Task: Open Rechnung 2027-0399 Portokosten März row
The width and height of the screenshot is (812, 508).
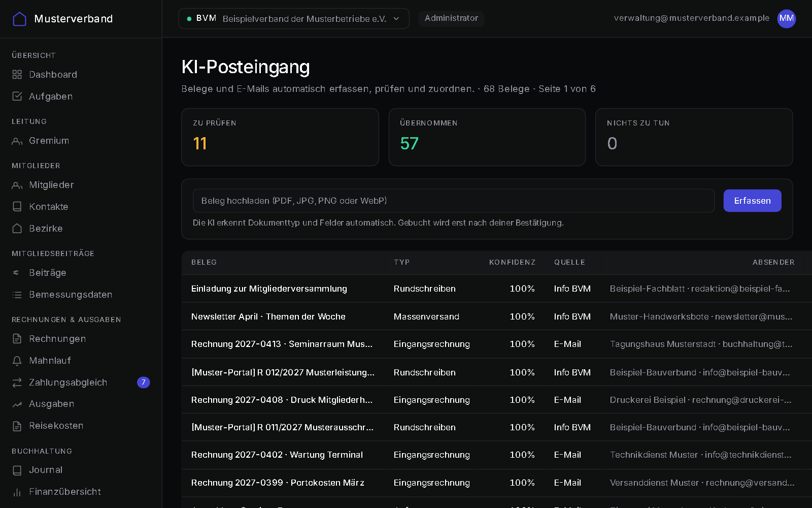Action: point(497,483)
